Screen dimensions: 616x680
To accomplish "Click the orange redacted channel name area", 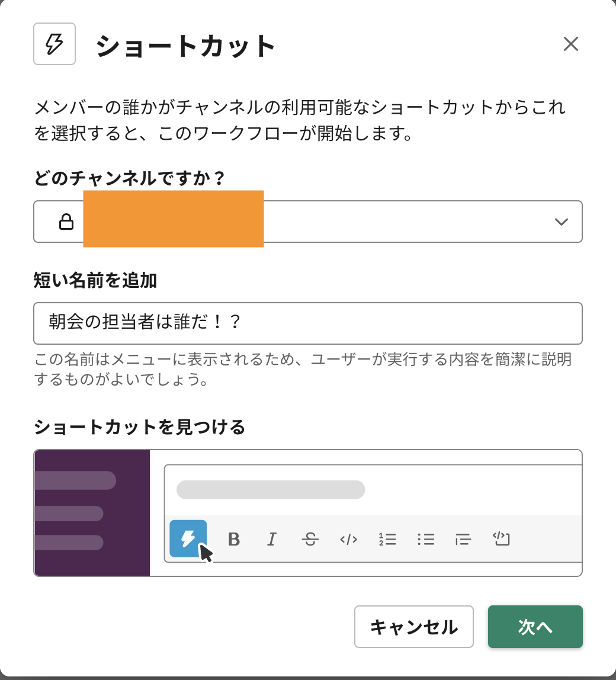I will (x=172, y=217).
